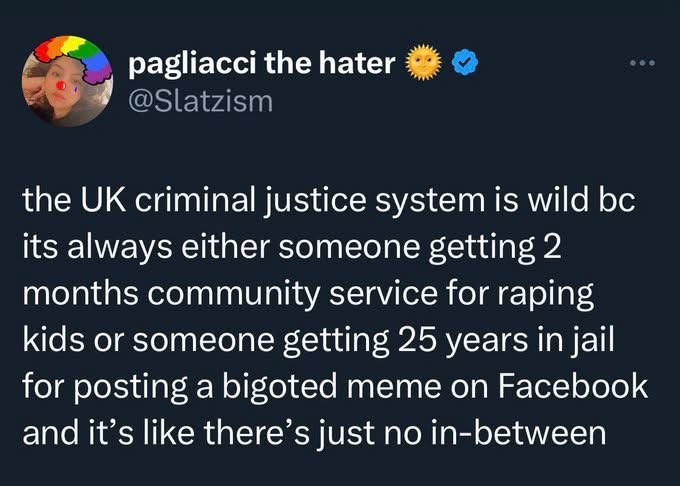This screenshot has height=486, width=680.
Task: Click the sun face emoji beside name
Action: coord(423,63)
